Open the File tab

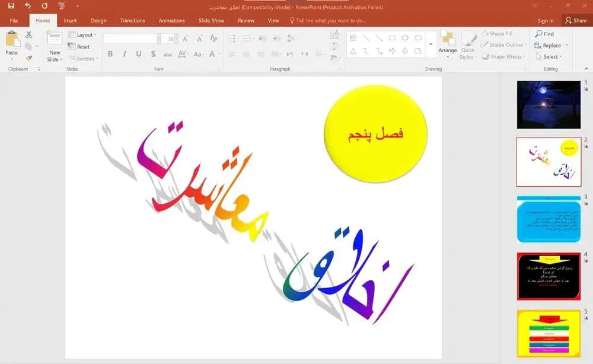point(14,20)
